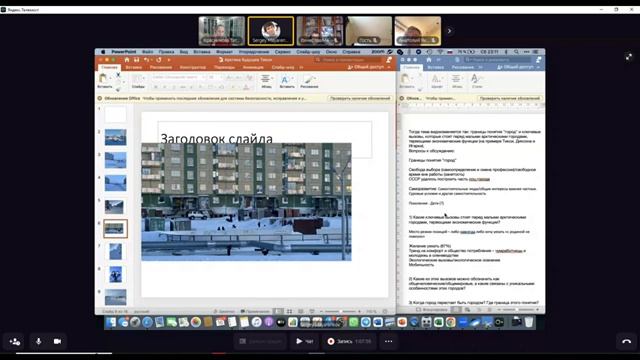Mute the microphone in Telemost call controls
This screenshot has width=640, height=360.
coord(38,341)
